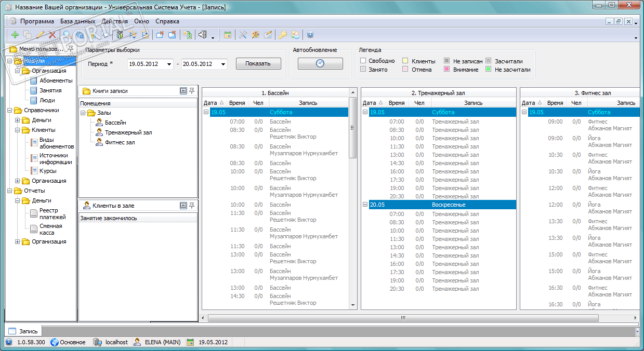The width and height of the screenshot is (644, 351).
Task: Open the Справка menu
Action: (167, 21)
